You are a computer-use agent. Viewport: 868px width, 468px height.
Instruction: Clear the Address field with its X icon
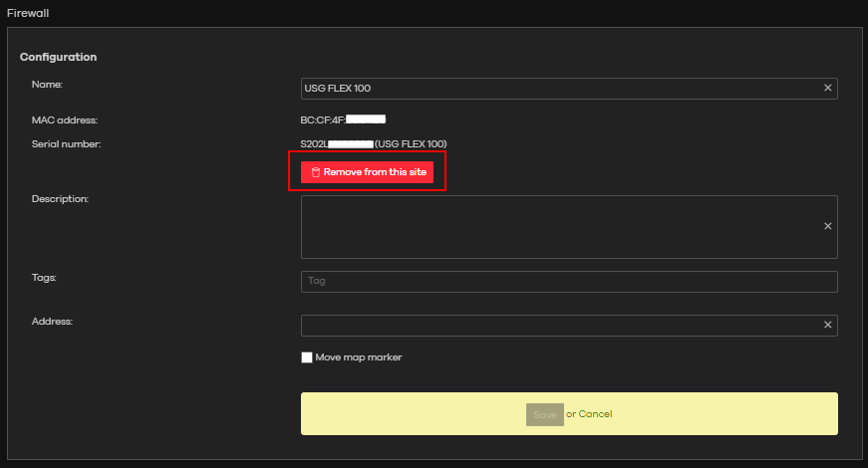point(827,326)
